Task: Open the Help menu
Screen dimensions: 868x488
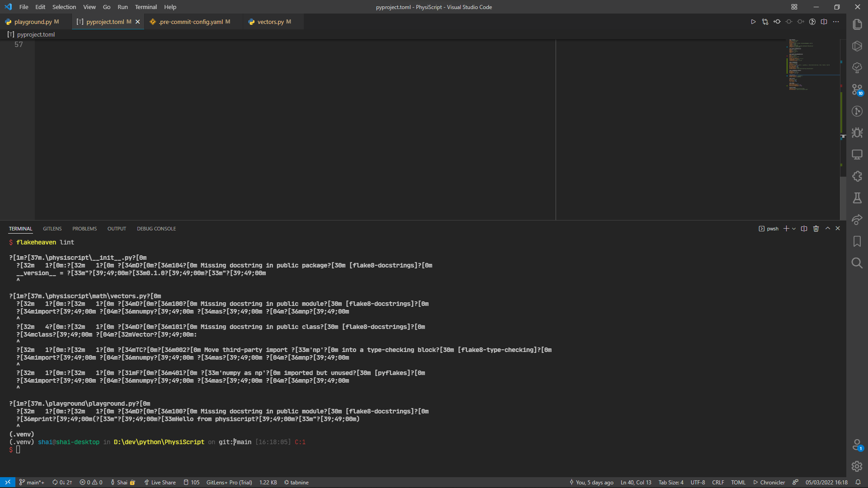Action: click(170, 7)
